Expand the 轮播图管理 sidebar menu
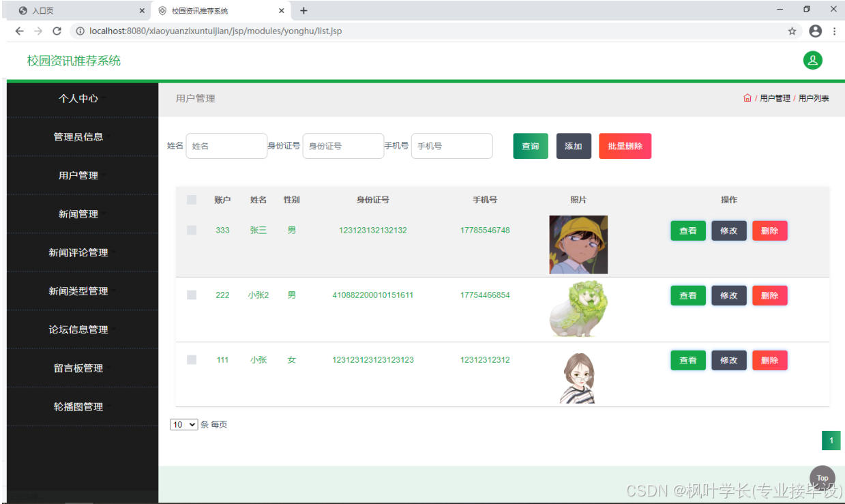 (83, 406)
